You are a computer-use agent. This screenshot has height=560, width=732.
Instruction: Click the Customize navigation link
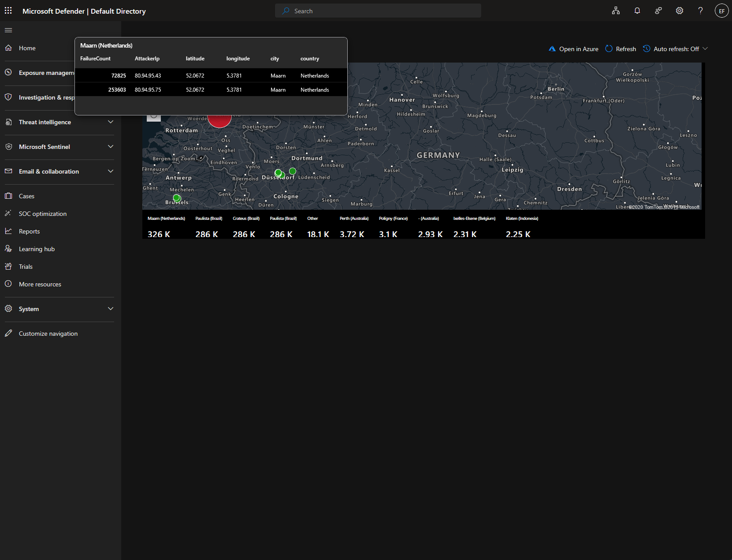click(x=48, y=334)
